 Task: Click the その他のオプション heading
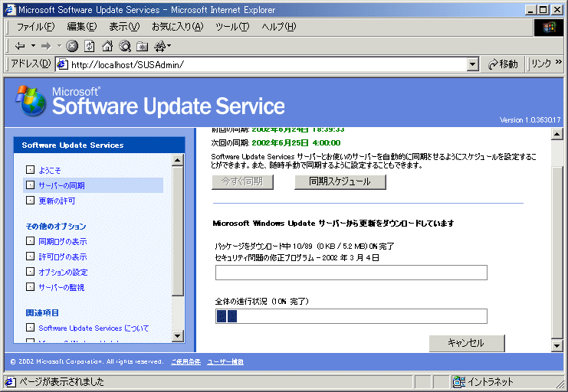56,226
